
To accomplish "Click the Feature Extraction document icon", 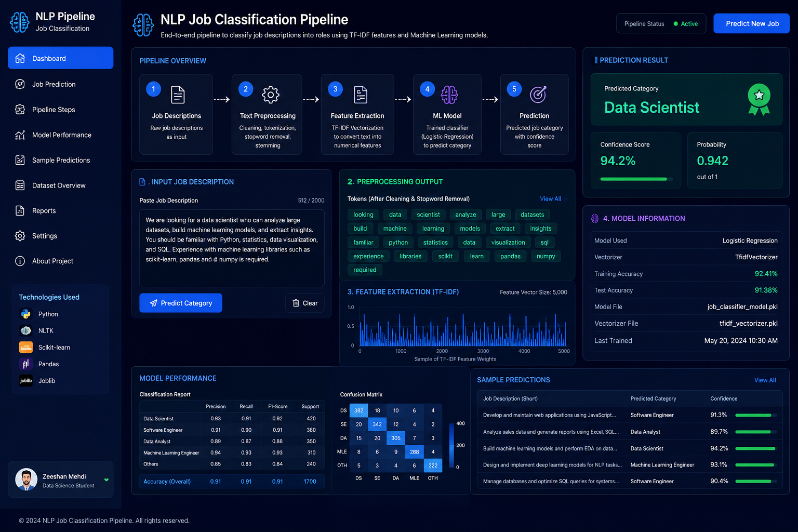I will pyautogui.click(x=361, y=95).
